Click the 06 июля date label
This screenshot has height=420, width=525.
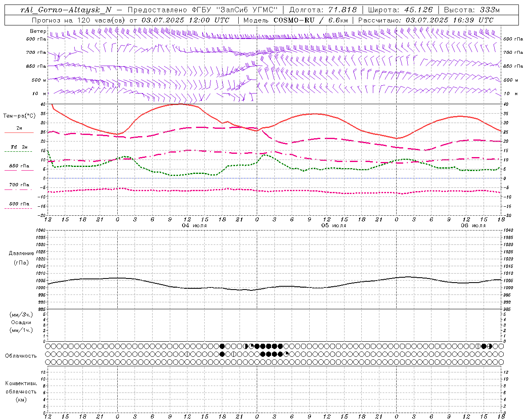[473, 226]
